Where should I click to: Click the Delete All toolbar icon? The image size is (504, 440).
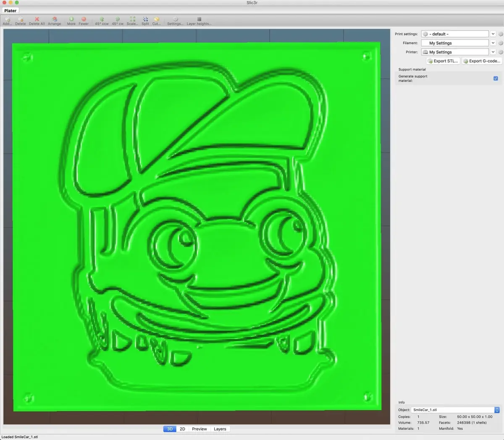[37, 21]
